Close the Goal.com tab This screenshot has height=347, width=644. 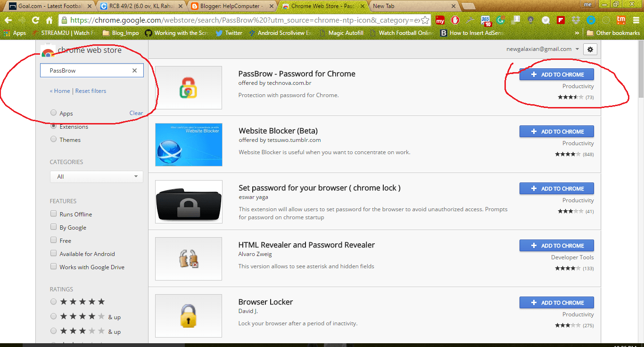pyautogui.click(x=90, y=6)
